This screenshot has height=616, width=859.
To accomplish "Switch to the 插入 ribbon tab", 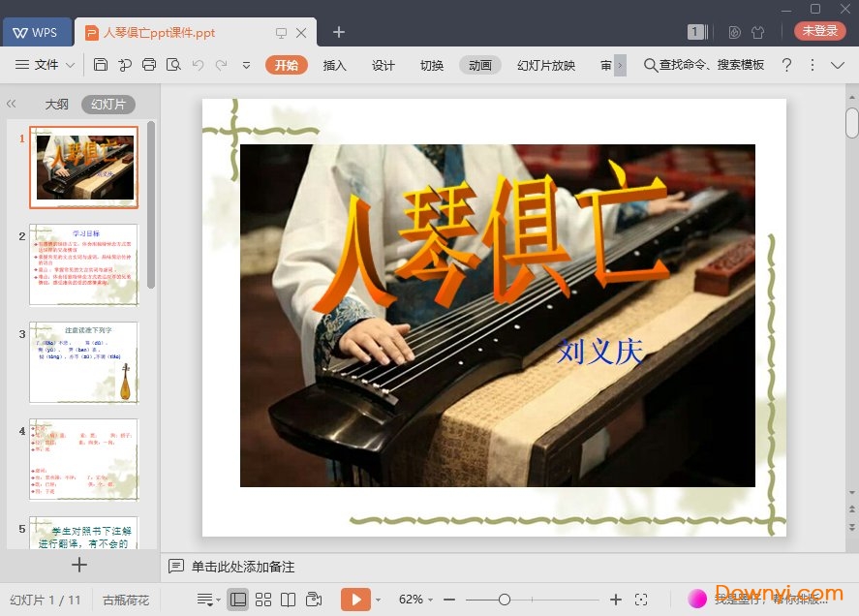I will (335, 66).
